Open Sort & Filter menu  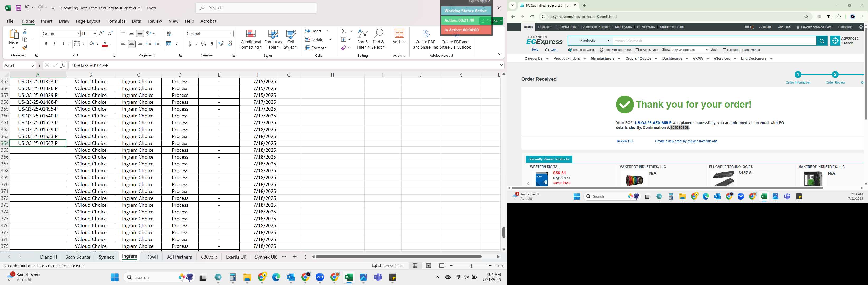[363, 39]
